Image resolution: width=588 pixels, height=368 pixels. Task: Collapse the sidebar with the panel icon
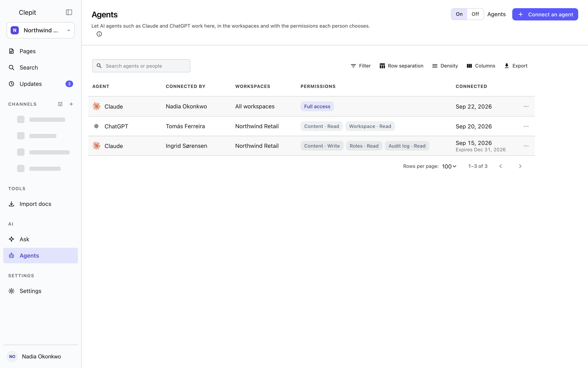tap(69, 12)
